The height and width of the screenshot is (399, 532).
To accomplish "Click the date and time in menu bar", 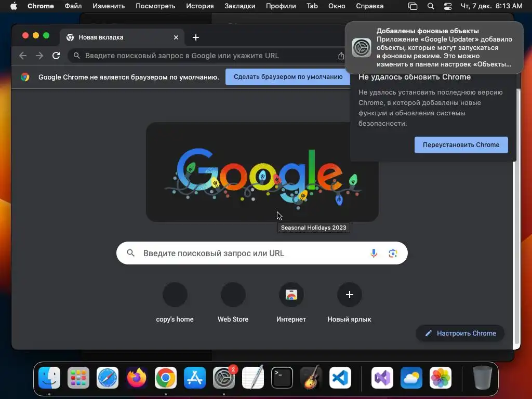I will point(491,6).
